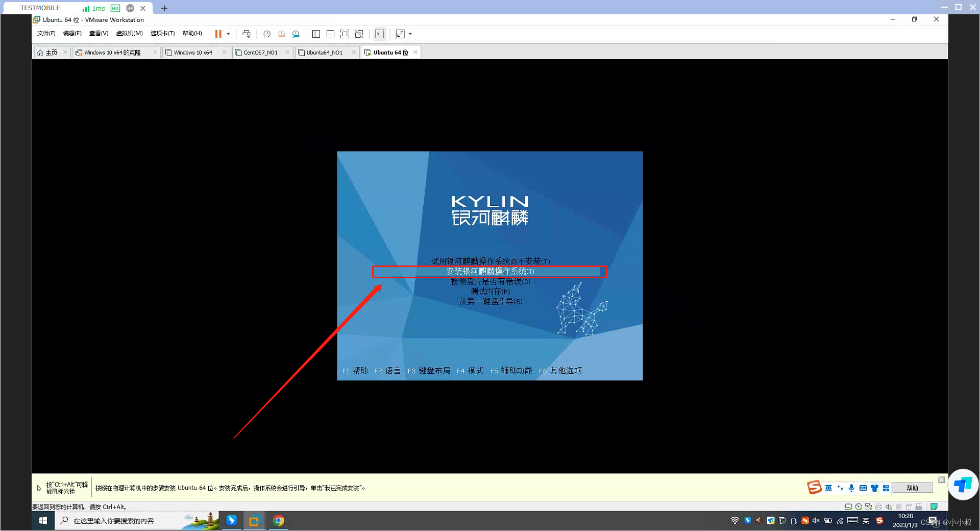
Task: Toggle Sogou punctuation mode
Action: (x=840, y=488)
